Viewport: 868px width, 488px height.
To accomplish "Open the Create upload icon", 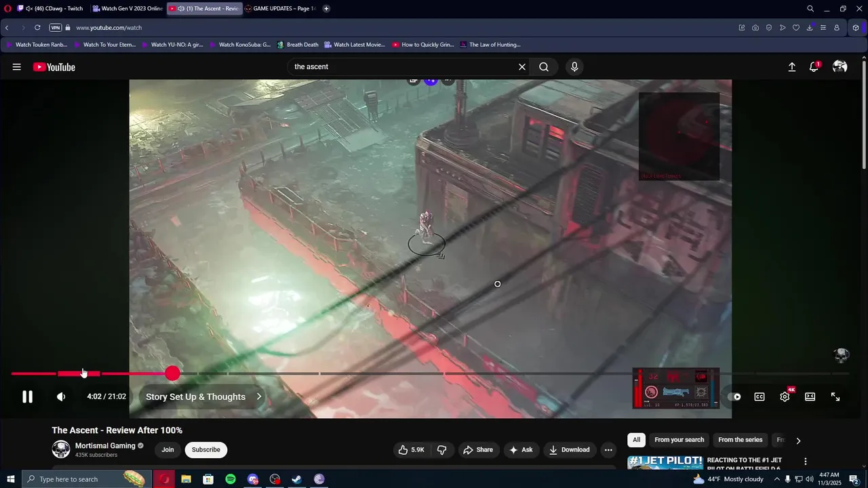I will point(791,67).
